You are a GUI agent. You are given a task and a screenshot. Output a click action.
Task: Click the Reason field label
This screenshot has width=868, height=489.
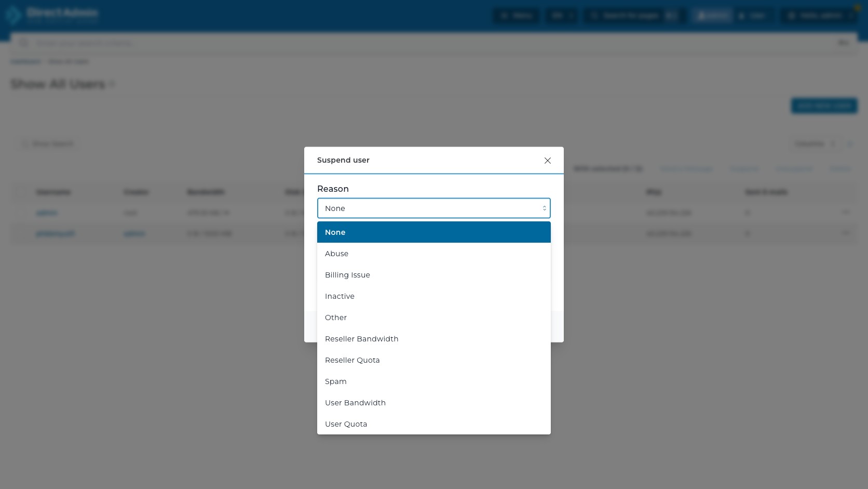pyautogui.click(x=333, y=189)
